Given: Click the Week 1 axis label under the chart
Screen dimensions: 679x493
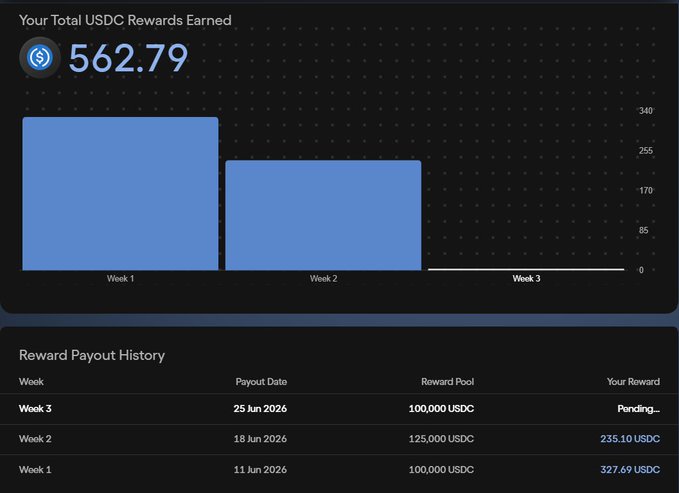Looking at the screenshot, I should tap(120, 279).
